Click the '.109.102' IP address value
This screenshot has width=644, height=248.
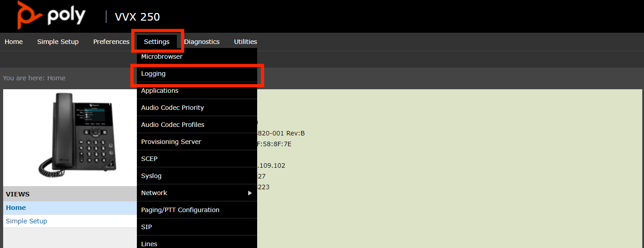271,165
